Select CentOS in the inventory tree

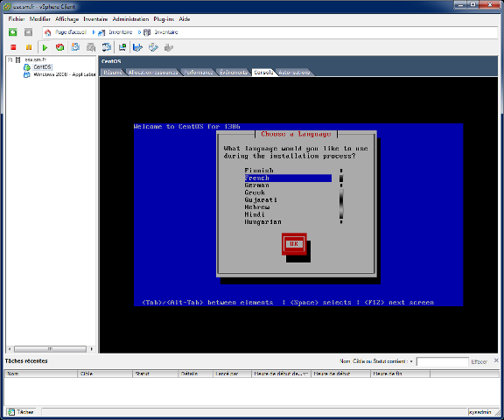pos(42,67)
